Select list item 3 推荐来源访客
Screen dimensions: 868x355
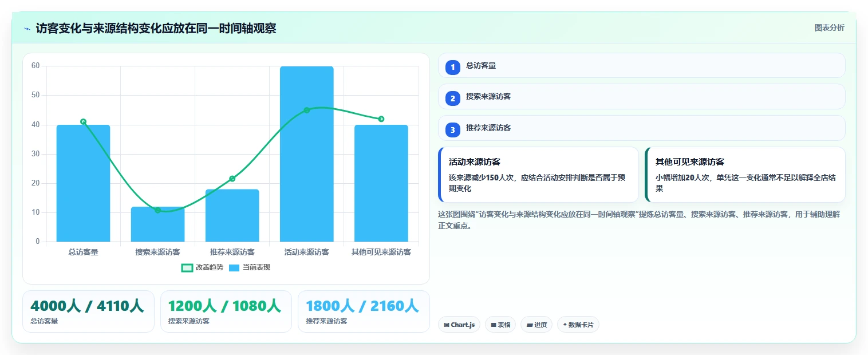(641, 128)
